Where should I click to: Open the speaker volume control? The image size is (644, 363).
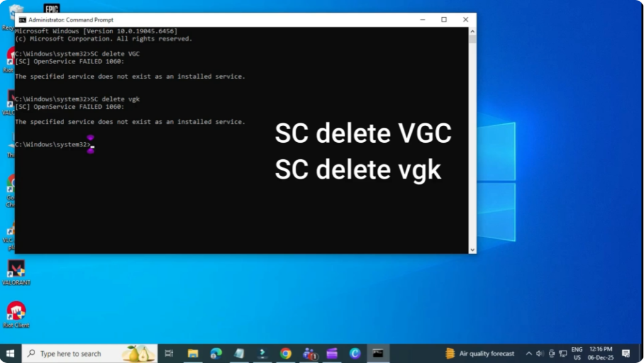click(539, 354)
